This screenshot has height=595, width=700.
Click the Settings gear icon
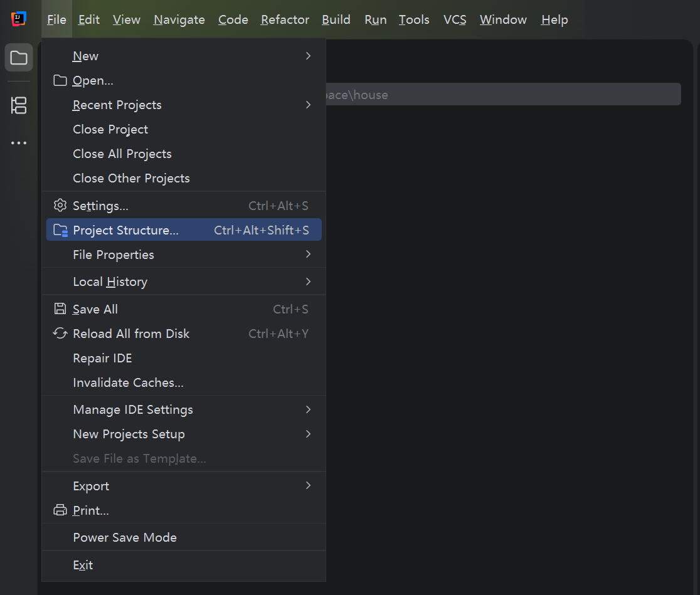click(x=60, y=205)
